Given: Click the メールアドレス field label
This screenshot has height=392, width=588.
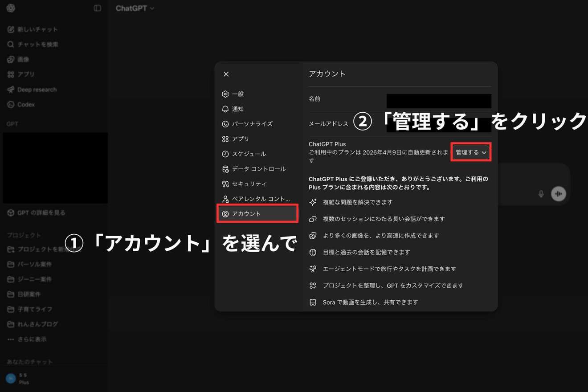Looking at the screenshot, I should 328,124.
